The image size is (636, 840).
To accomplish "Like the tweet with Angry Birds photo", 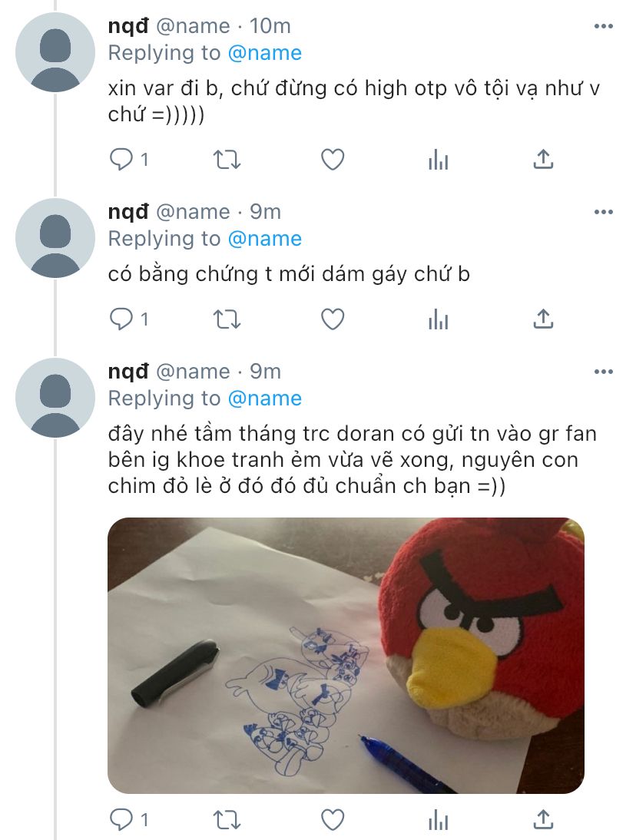I will point(332,819).
